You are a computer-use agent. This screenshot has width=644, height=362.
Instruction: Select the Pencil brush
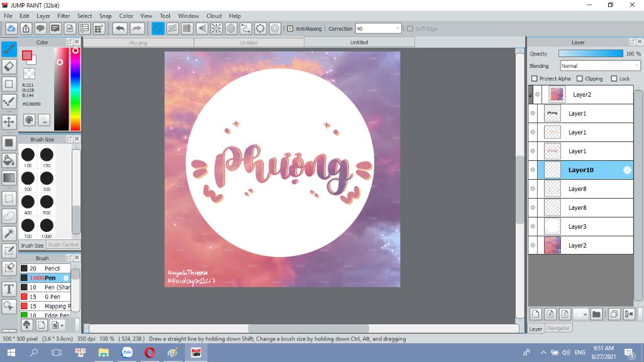(x=45, y=268)
